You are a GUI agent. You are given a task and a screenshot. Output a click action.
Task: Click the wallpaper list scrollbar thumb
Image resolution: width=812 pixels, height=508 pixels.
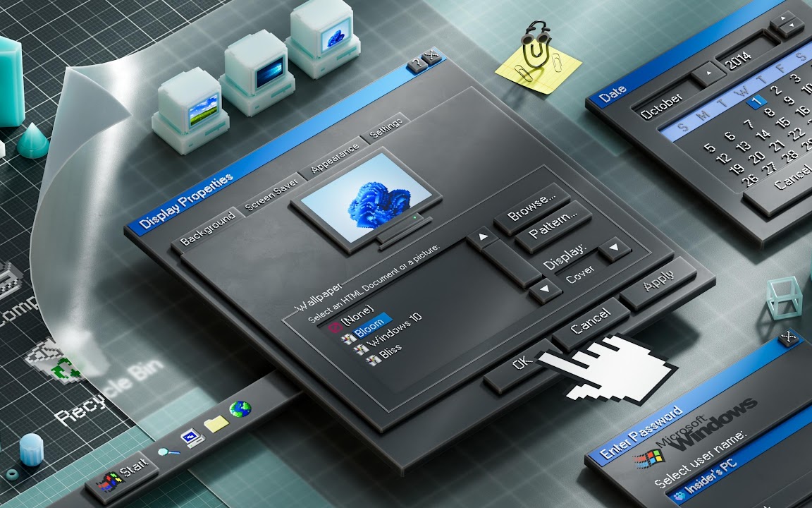pos(513,263)
